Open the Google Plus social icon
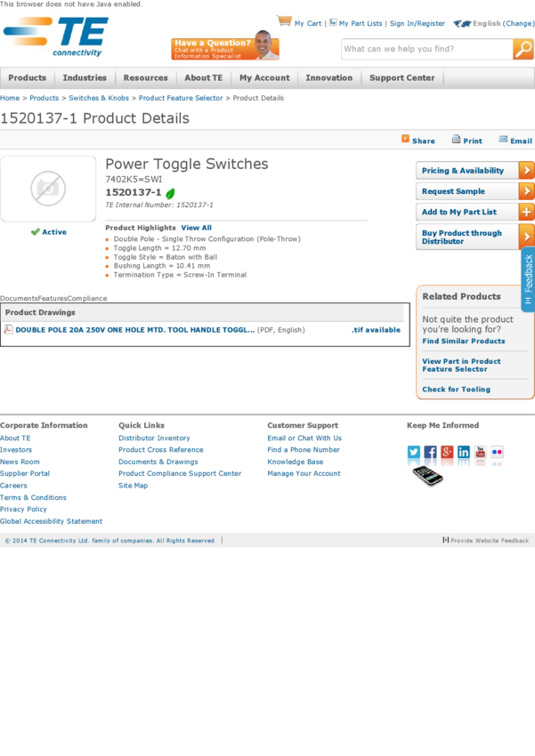The height and width of the screenshot is (756, 535). [x=447, y=452]
